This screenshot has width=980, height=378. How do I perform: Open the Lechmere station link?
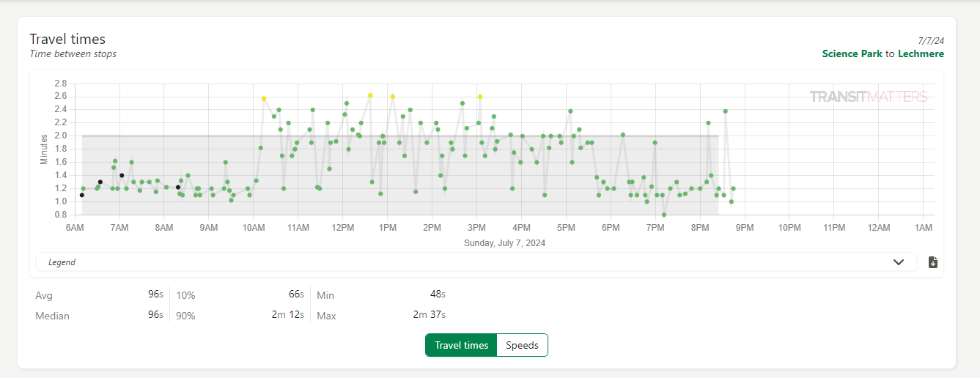921,53
